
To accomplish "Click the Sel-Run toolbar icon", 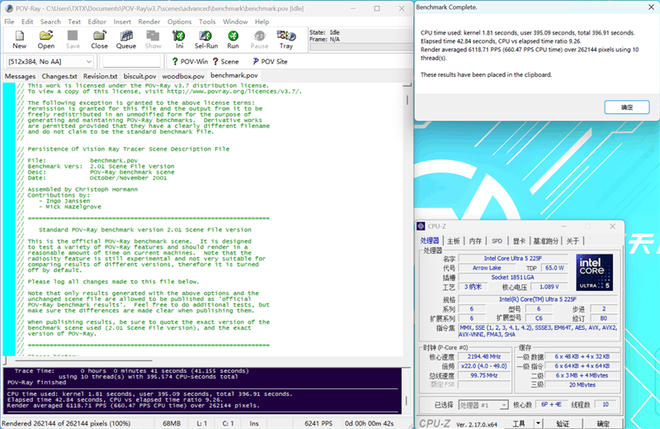I will pos(206,39).
